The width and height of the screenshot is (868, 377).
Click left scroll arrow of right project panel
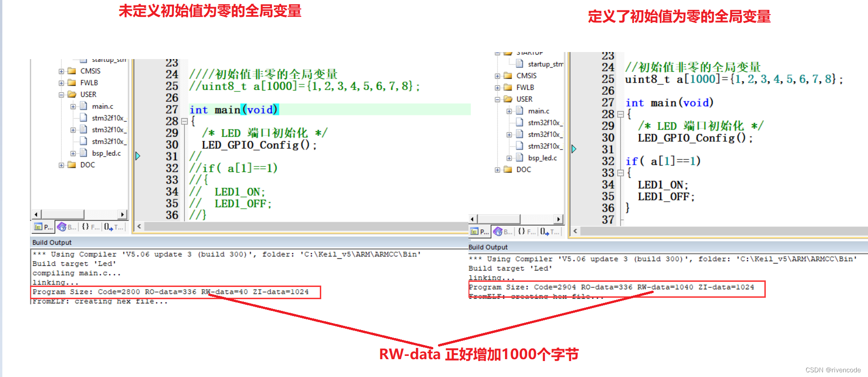coord(473,219)
